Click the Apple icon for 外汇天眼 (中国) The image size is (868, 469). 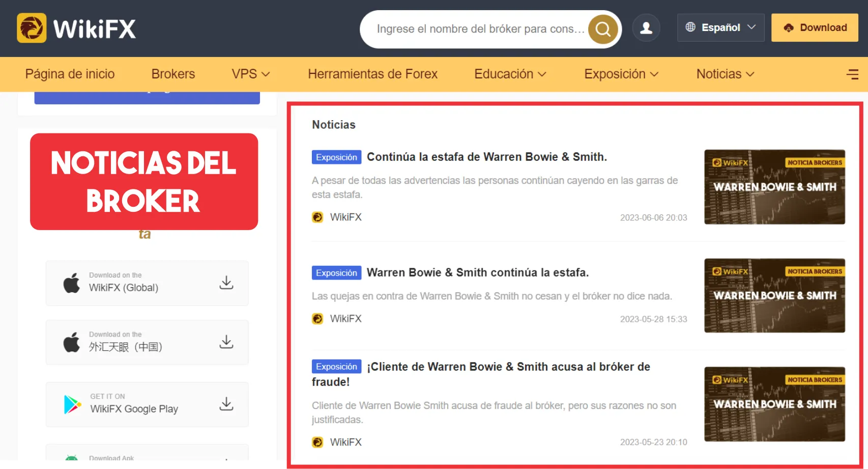[x=72, y=342]
